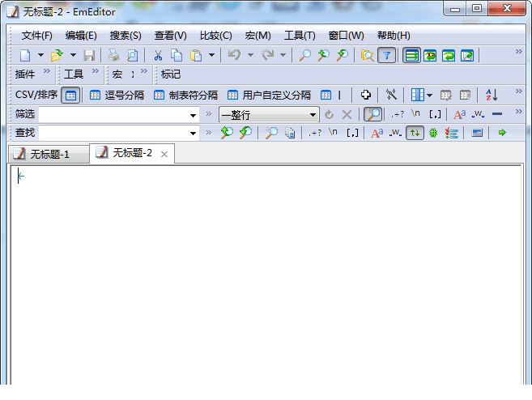Click the Print icon

coord(113,55)
